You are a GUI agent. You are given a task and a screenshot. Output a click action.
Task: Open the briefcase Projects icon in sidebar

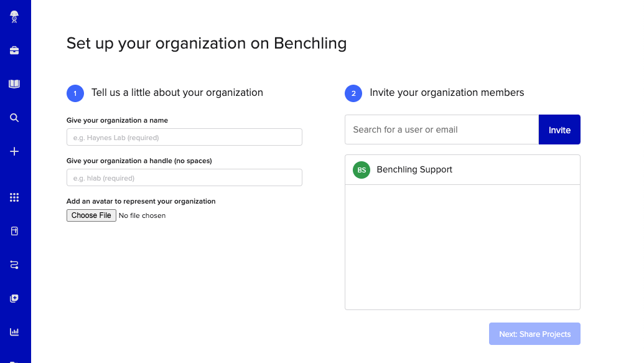pos(14,50)
